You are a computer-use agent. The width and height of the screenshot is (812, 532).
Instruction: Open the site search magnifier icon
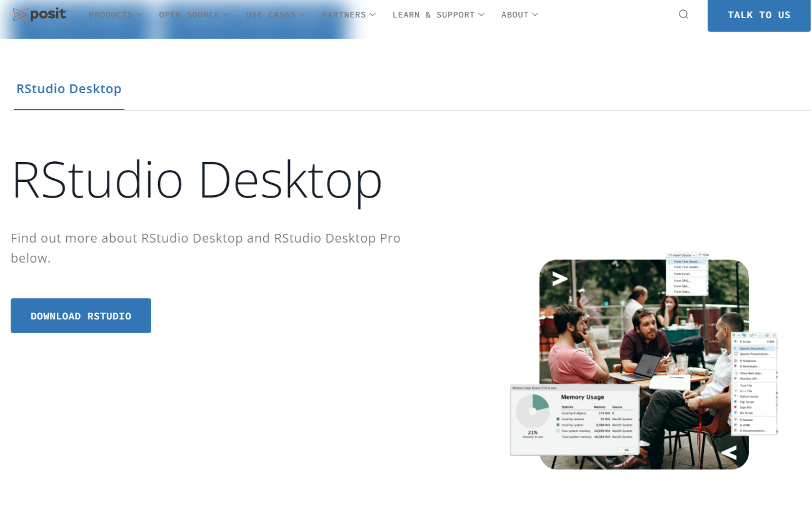[x=684, y=14]
